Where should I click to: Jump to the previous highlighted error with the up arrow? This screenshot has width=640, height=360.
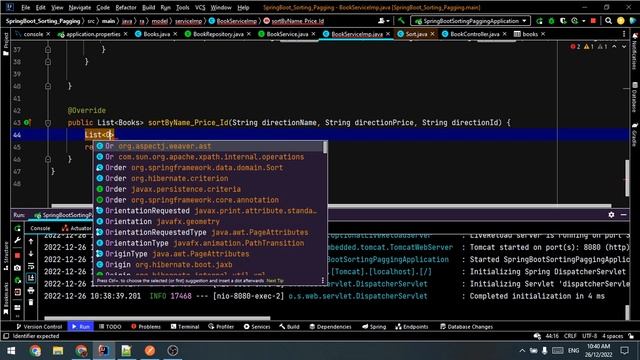pos(614,47)
